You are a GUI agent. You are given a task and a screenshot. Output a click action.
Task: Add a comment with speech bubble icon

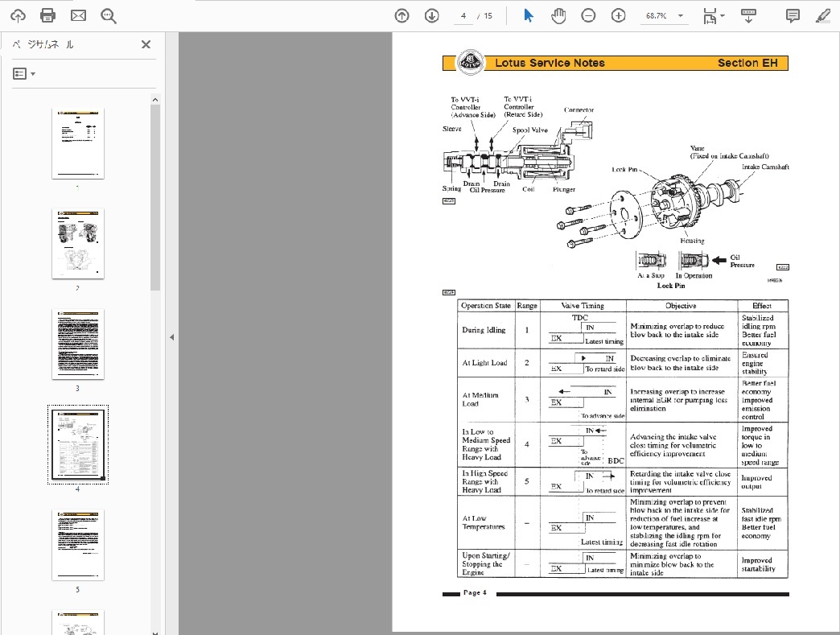793,16
